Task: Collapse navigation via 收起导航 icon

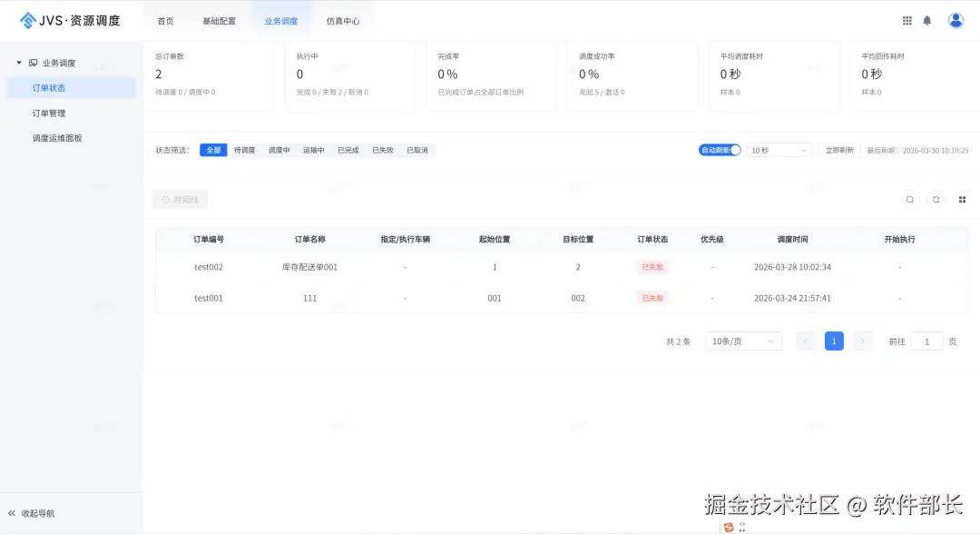Action: pyautogui.click(x=11, y=511)
